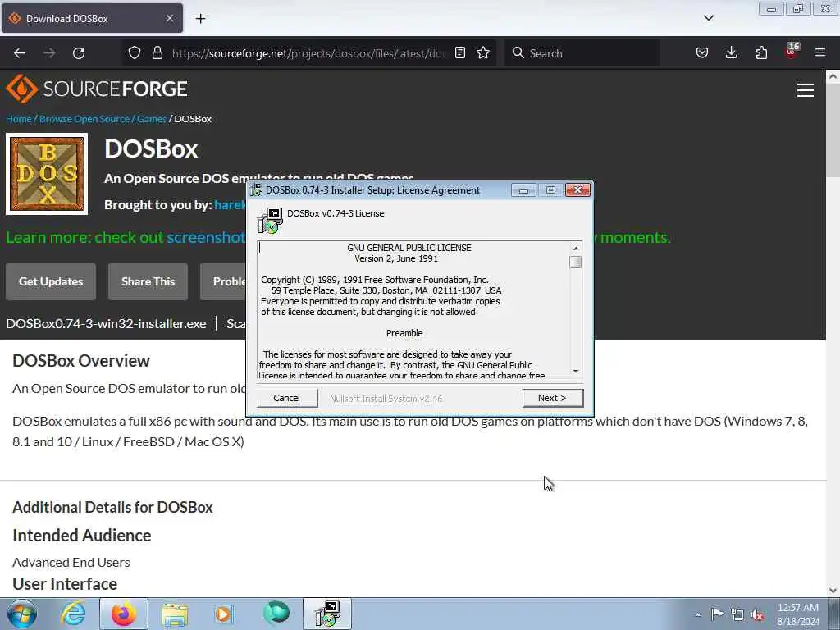Viewport: 840px width, 630px height.
Task: Show hidden tray icons arrow
Action: click(697, 614)
